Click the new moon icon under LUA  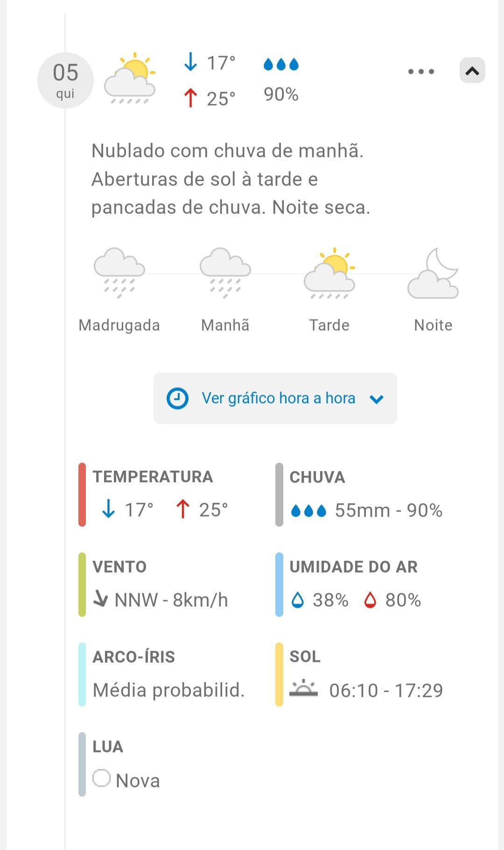[101, 778]
